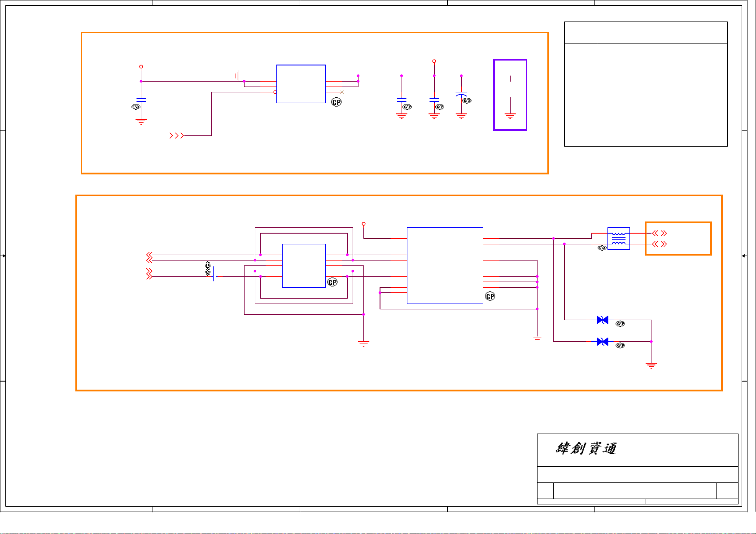The height and width of the screenshot is (534, 756).
Task: Click the no-connect X mark on upper IC
Action: (x=342, y=92)
